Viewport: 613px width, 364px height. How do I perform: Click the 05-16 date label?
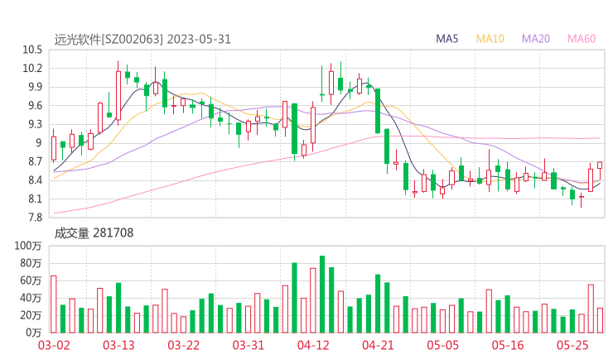pyautogui.click(x=508, y=345)
